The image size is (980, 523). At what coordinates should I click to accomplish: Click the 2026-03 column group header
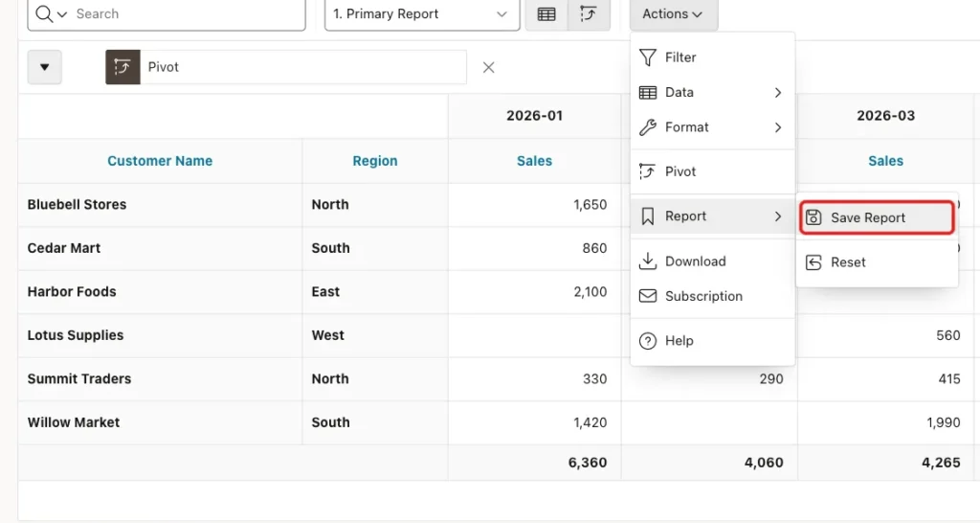click(x=885, y=116)
